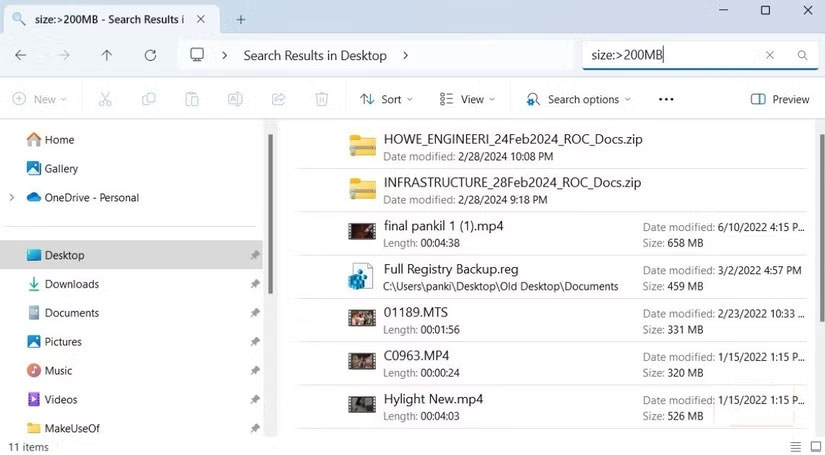Click the Back navigation arrow
825x455 pixels.
point(21,55)
